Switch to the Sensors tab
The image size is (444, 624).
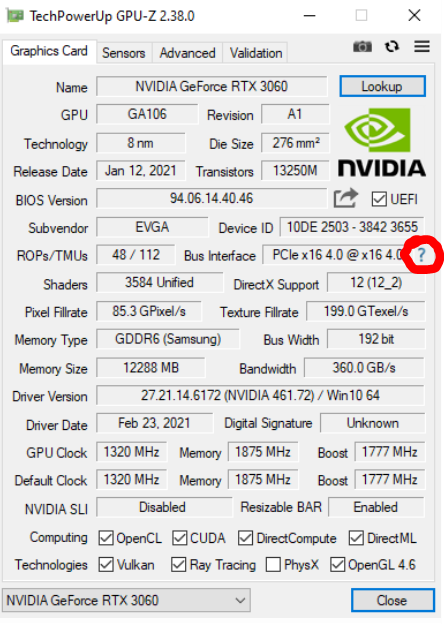(x=124, y=53)
